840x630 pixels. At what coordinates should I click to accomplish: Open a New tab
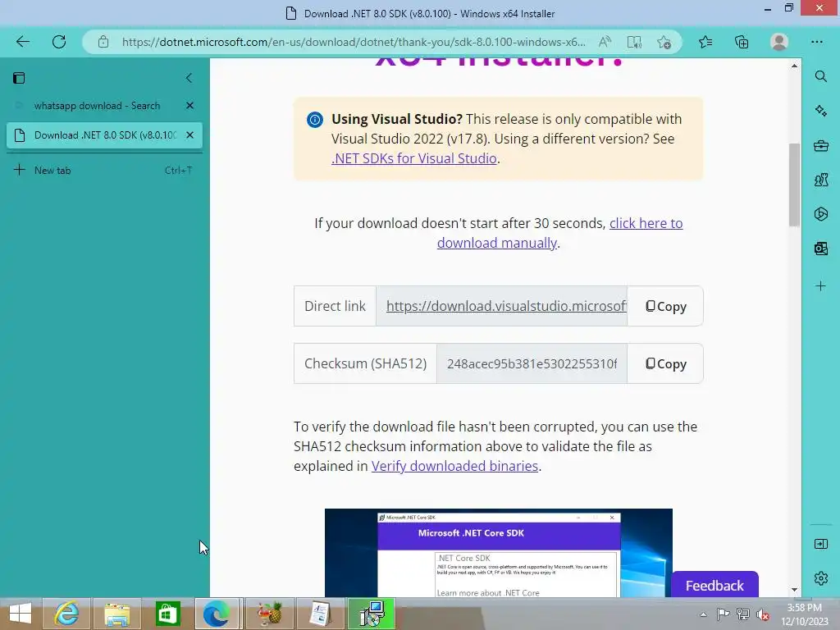click(104, 171)
